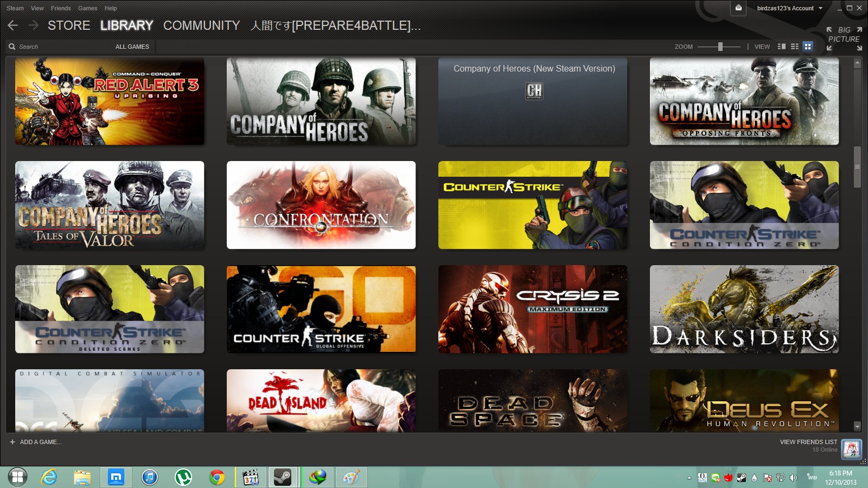This screenshot has height=488, width=868.
Task: Select the Counter-Strike Global Offensive tile
Action: tap(321, 309)
